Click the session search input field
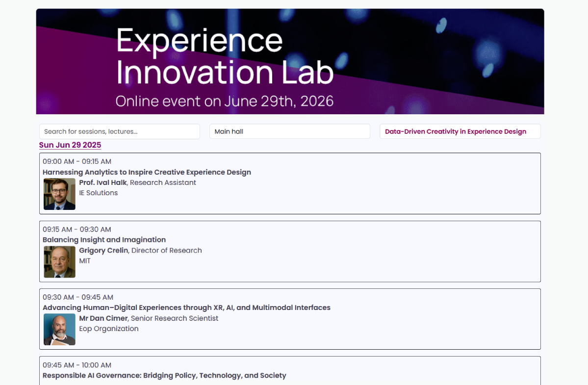The width and height of the screenshot is (588, 385). pos(119,131)
